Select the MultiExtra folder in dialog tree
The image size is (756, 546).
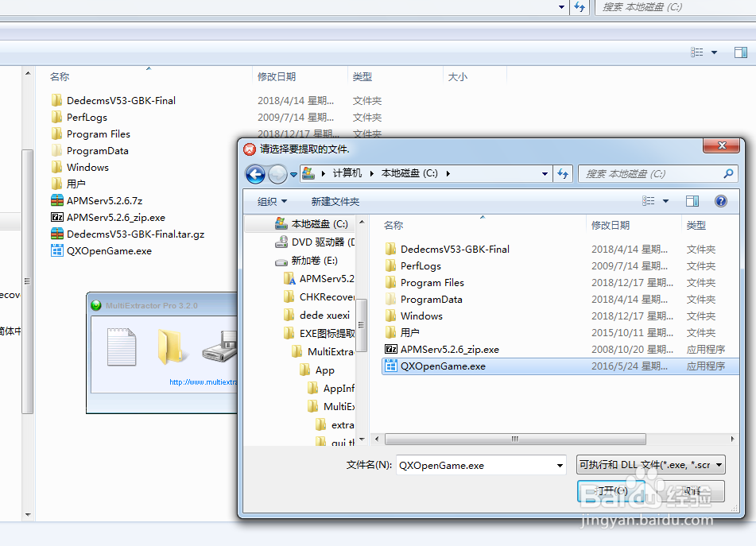(x=323, y=352)
